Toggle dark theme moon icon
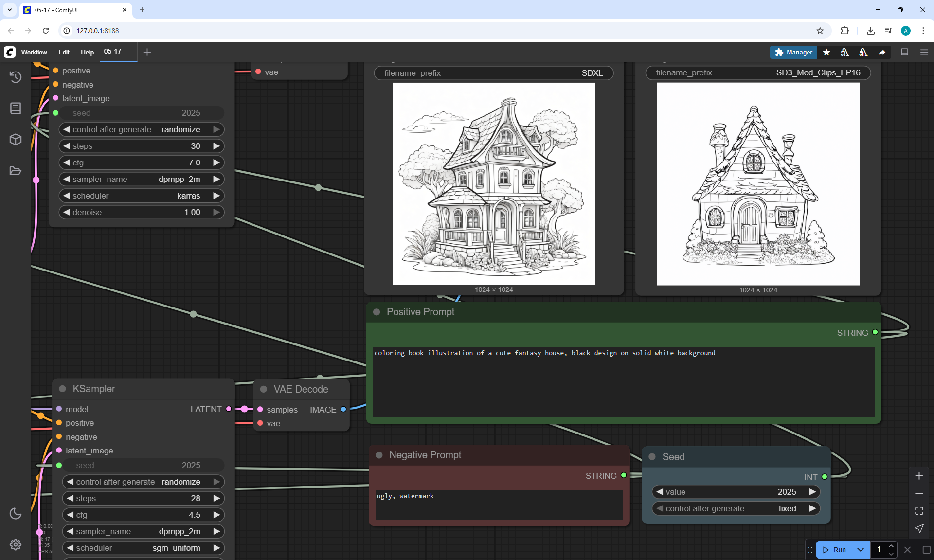This screenshot has height=560, width=934. point(16,513)
